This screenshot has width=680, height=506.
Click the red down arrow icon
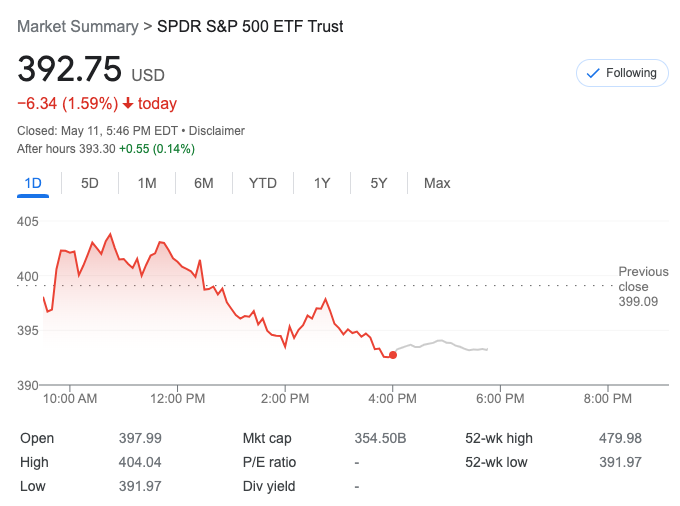click(x=128, y=103)
